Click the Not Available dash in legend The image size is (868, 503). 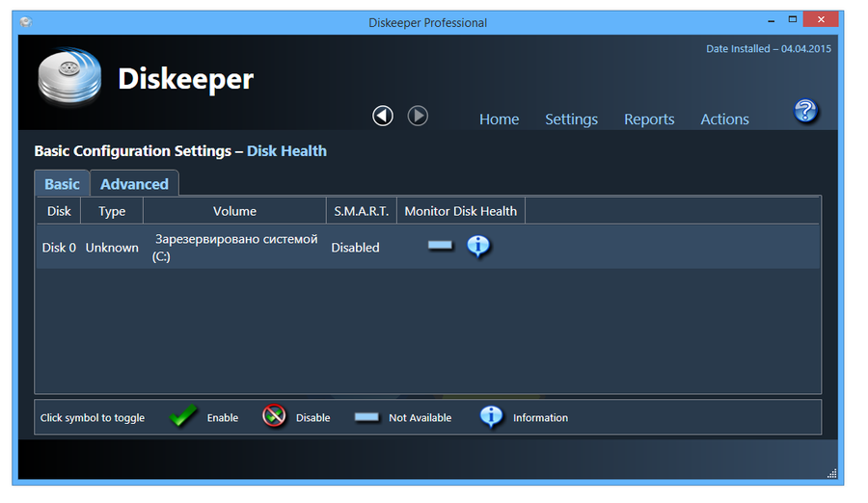(366, 417)
